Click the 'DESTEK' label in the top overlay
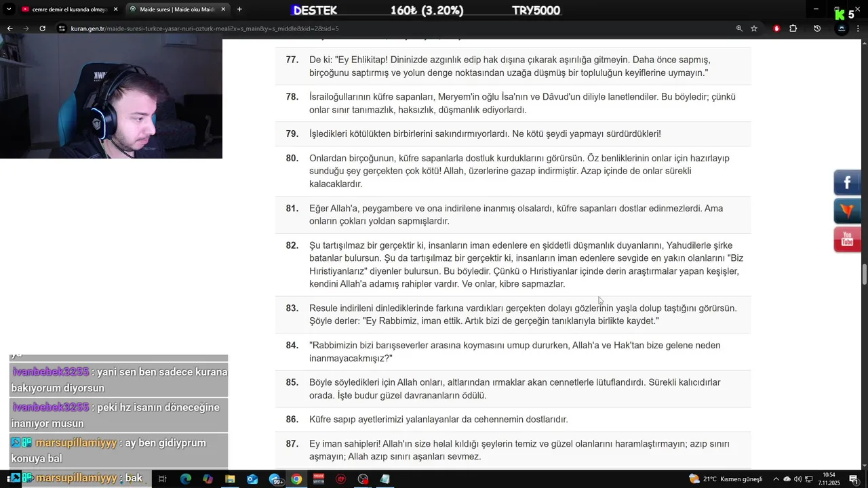868x488 pixels. click(315, 11)
